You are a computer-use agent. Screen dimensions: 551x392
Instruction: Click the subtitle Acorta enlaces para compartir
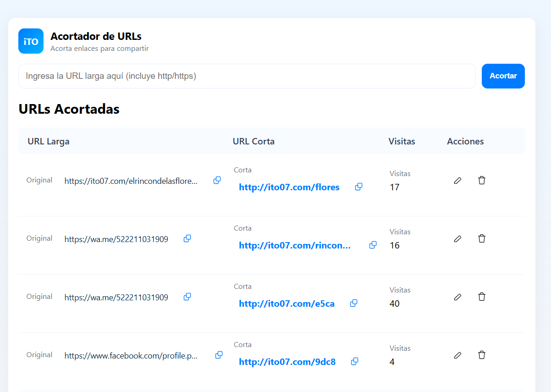coord(99,49)
